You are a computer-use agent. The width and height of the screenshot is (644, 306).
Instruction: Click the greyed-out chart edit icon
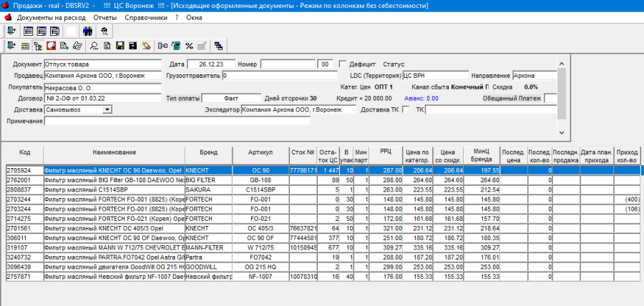tap(202, 46)
